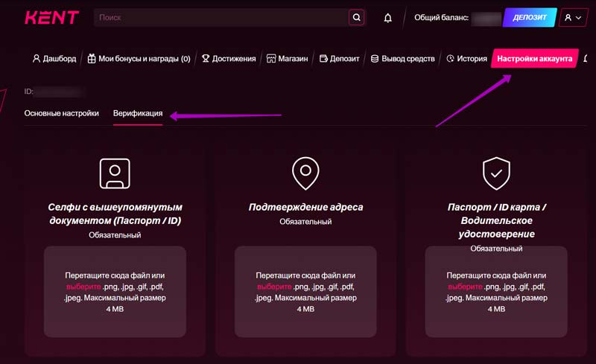596x364 pixels.
Task: Click the passport shield checkmark icon
Action: tap(495, 173)
